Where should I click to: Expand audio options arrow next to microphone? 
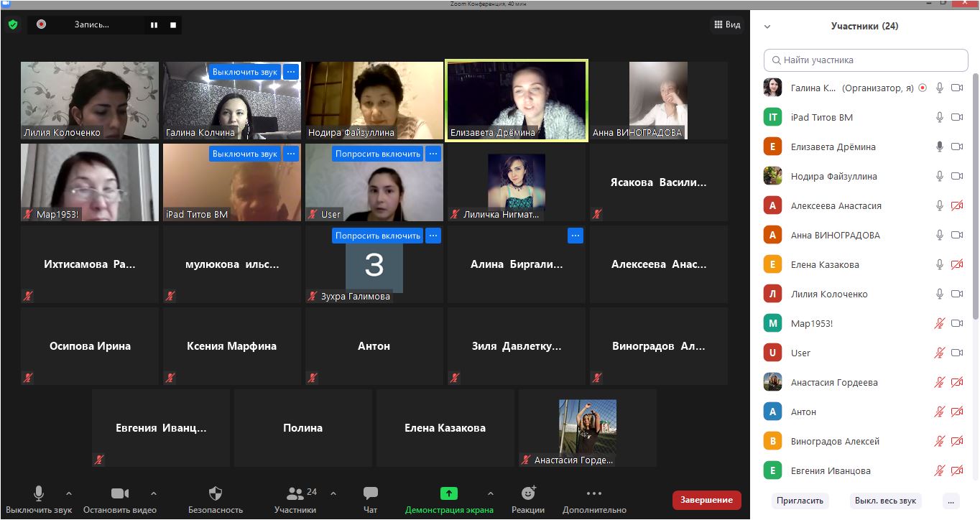pos(69,494)
